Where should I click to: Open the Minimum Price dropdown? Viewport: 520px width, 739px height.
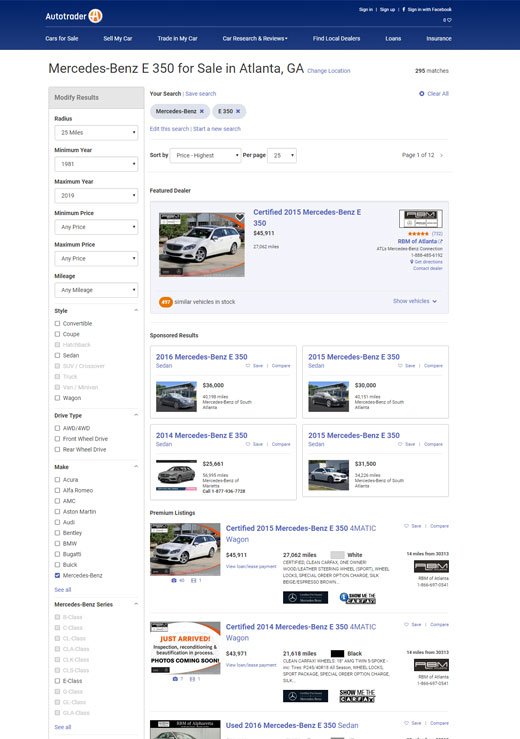tap(96, 227)
